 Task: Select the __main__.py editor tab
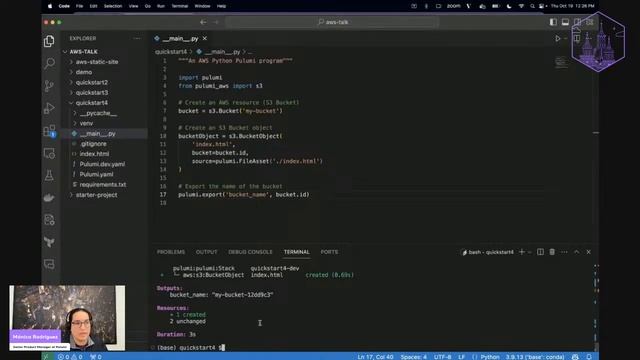[x=180, y=38]
